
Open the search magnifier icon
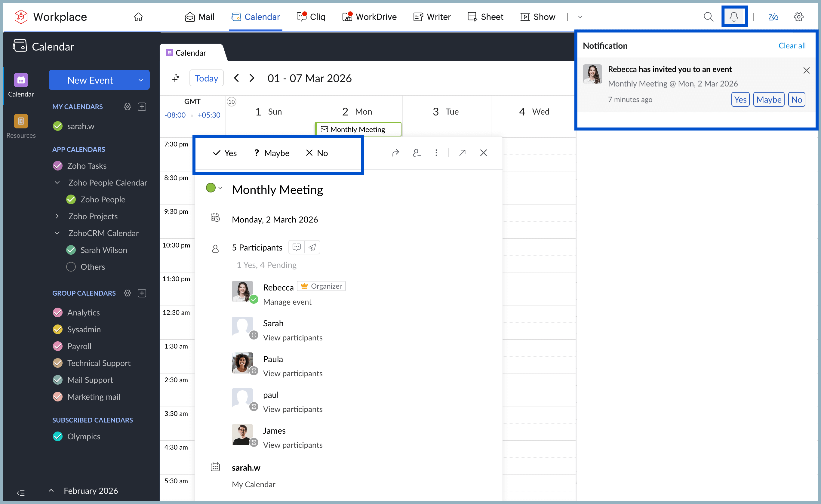(x=708, y=17)
